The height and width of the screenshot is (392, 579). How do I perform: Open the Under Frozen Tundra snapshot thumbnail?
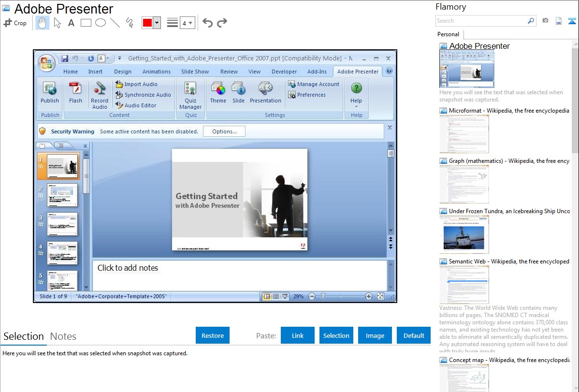(464, 234)
